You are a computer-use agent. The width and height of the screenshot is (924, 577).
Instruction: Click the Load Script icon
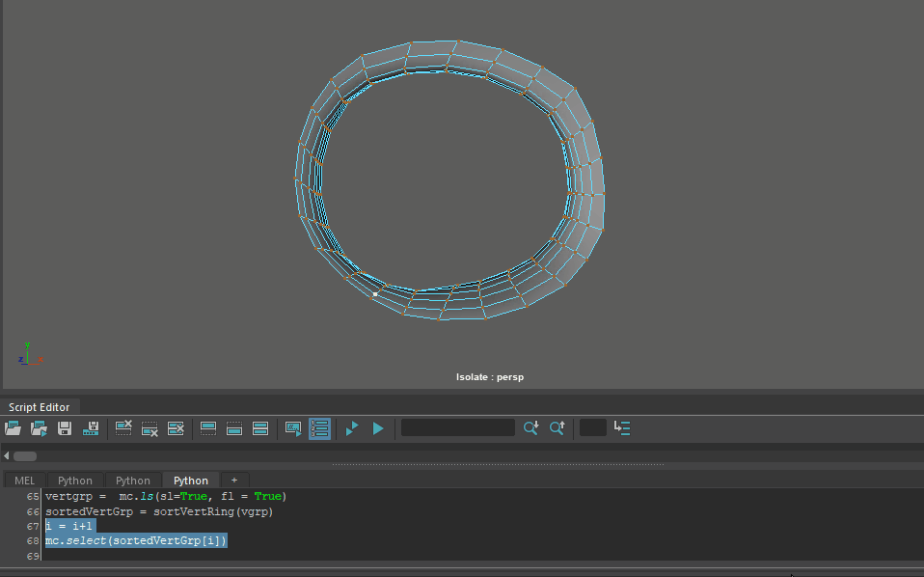pyautogui.click(x=14, y=427)
